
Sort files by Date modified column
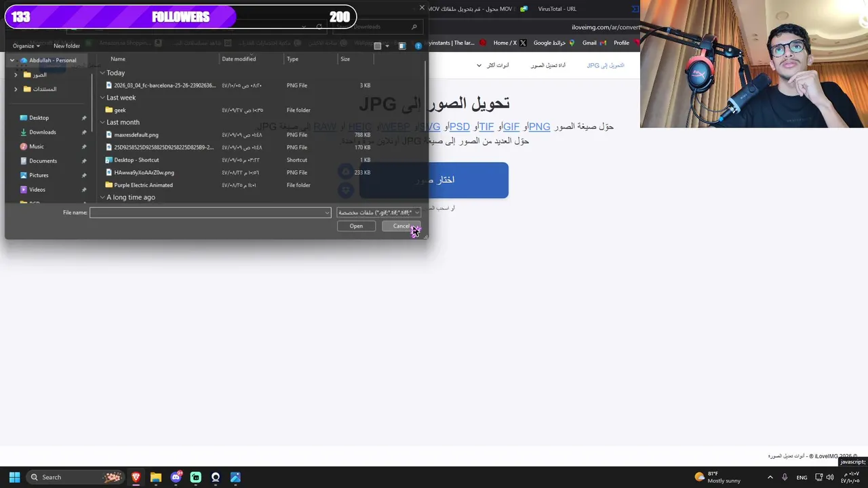click(x=239, y=59)
